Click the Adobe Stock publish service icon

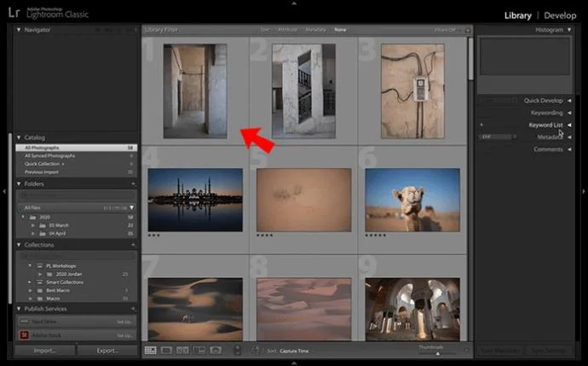(26, 335)
